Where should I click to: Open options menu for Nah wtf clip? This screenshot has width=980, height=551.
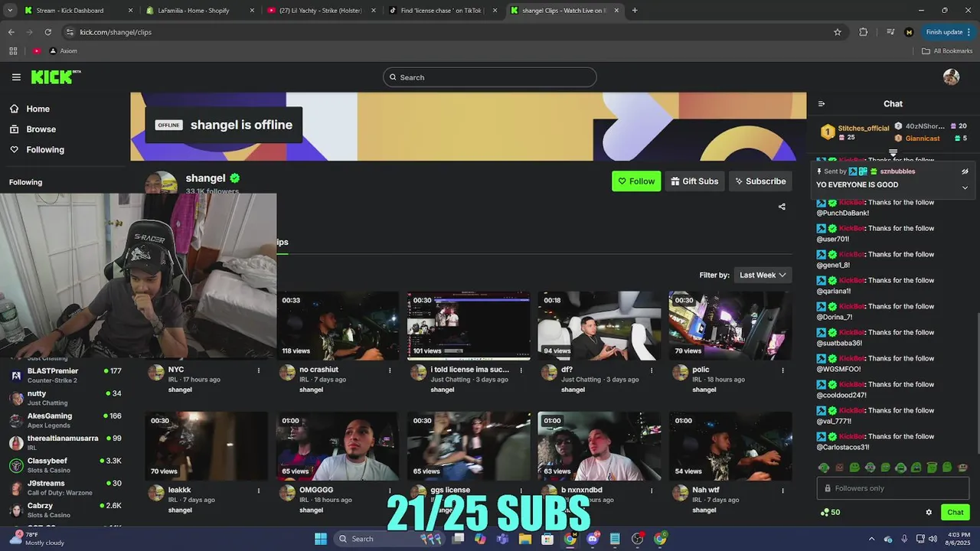[782, 491]
